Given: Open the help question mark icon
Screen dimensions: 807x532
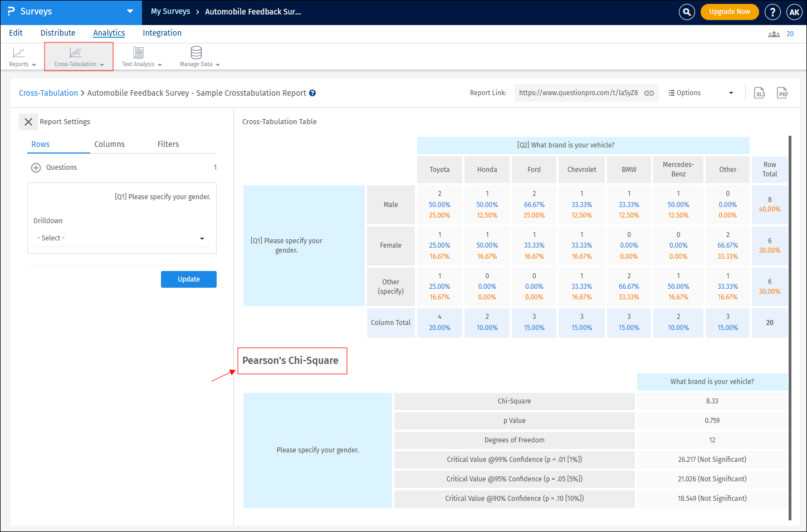Looking at the screenshot, I should (x=772, y=12).
